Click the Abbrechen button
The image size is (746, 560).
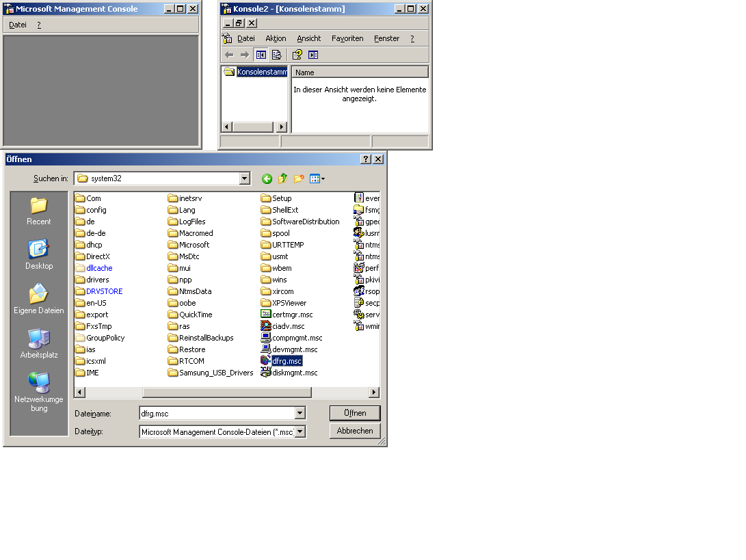pos(355,431)
